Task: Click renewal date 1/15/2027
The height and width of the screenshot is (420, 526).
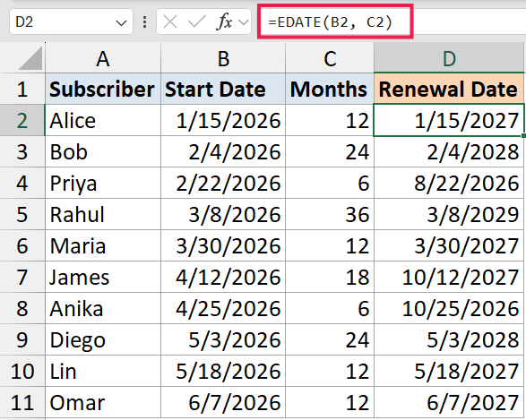Action: click(449, 120)
